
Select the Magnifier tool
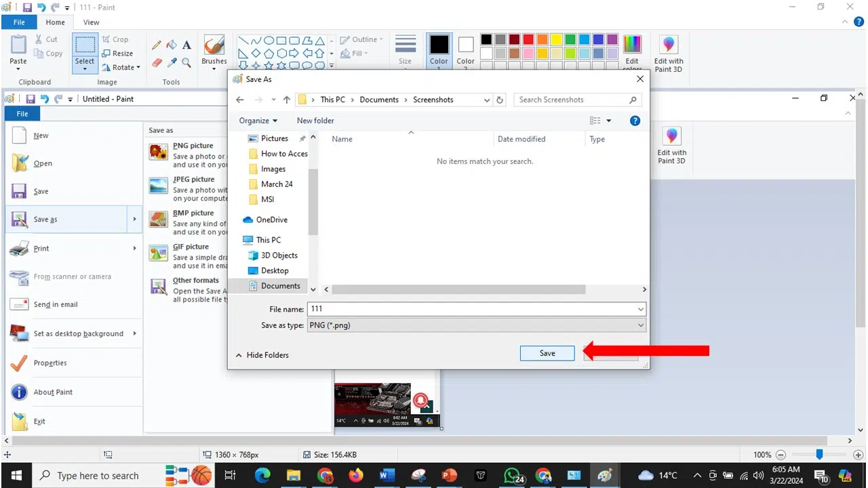[x=186, y=62]
